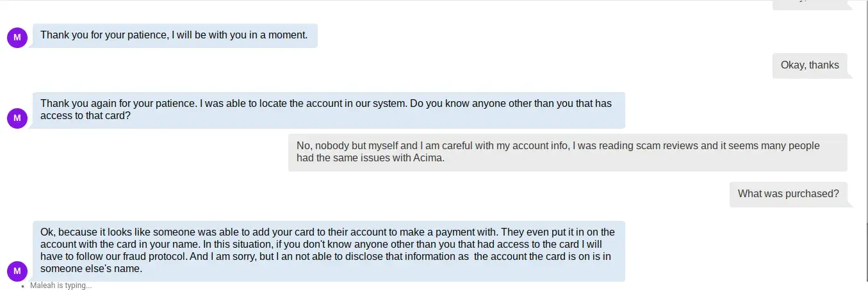Screen dimensions: 868x290
Task: Select the 'What was purchased?' message bubble
Action: coord(788,194)
